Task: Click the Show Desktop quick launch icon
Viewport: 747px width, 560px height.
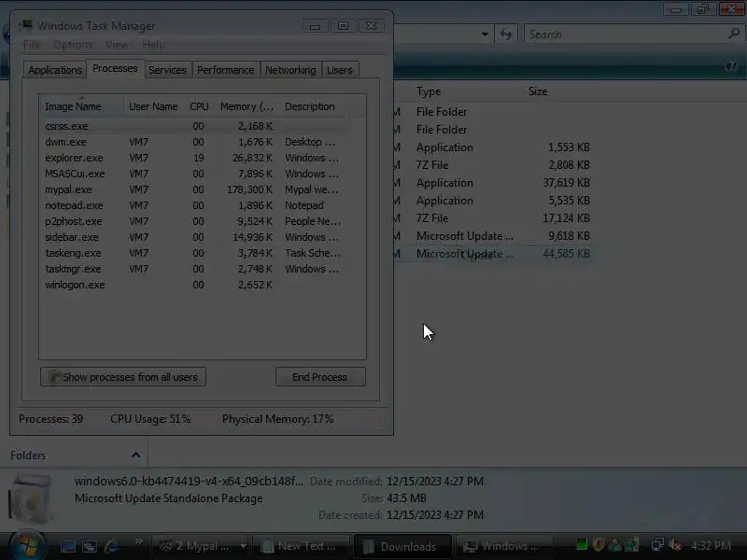Action: pyautogui.click(x=67, y=546)
